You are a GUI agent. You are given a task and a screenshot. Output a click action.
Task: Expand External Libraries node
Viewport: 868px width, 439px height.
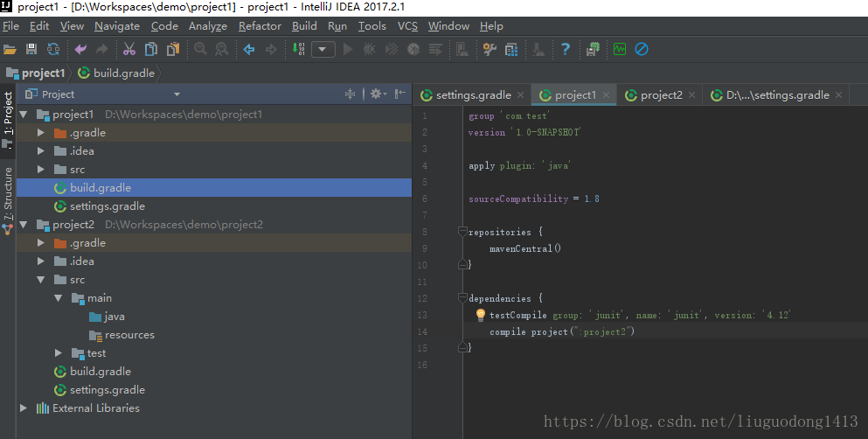[x=24, y=408]
